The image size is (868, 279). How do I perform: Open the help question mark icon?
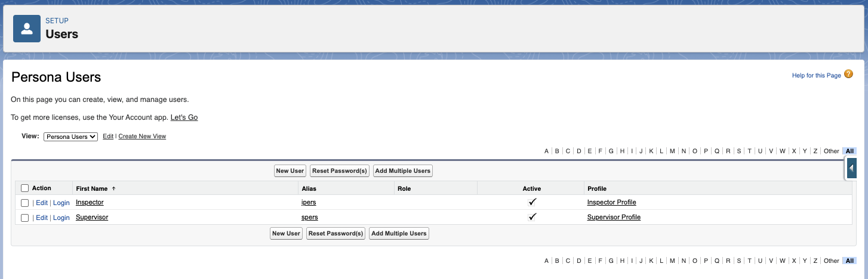849,75
